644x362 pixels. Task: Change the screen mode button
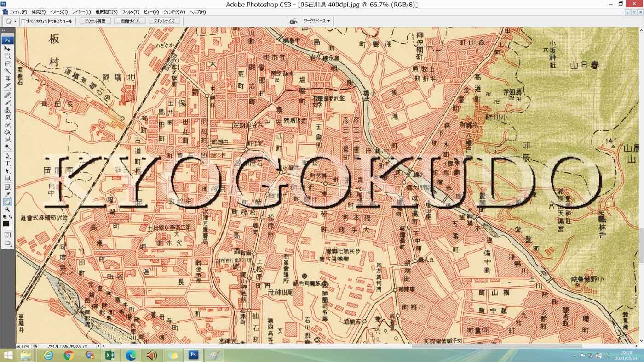tap(7, 244)
